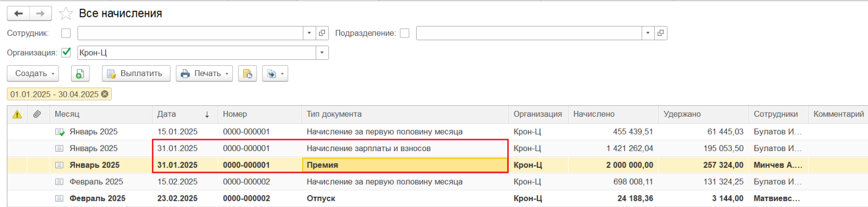Sort by the Месяц column header
This screenshot has height=207, width=868.
coord(101,114)
